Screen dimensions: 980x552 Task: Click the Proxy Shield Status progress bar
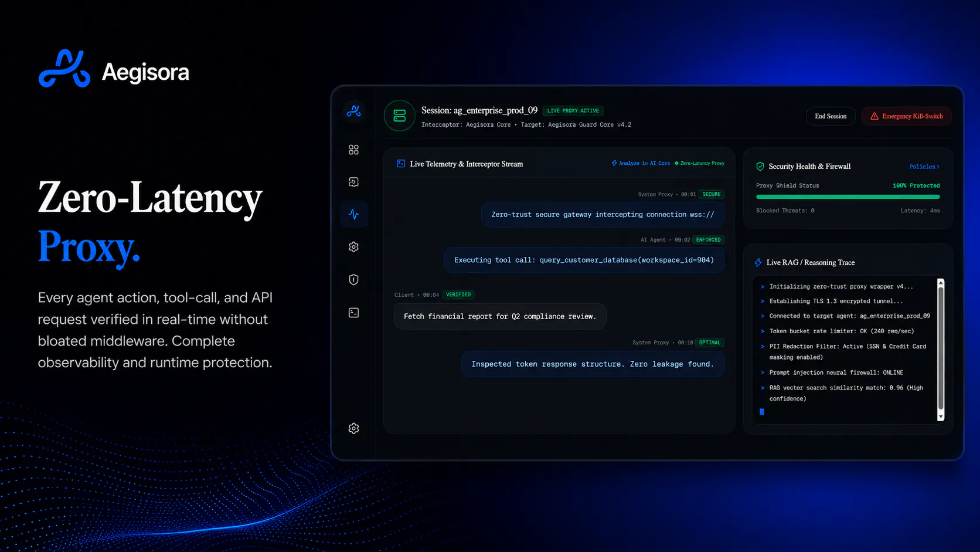tap(848, 197)
